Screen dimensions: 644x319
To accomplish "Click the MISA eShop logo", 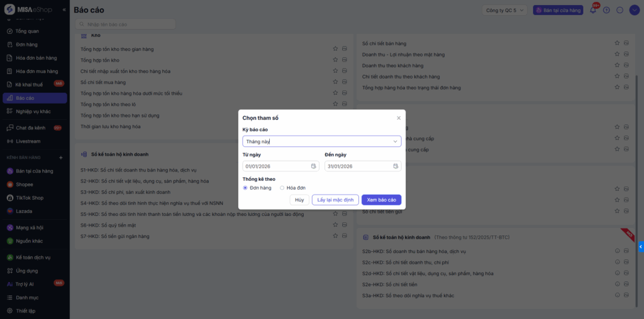I will point(28,9).
